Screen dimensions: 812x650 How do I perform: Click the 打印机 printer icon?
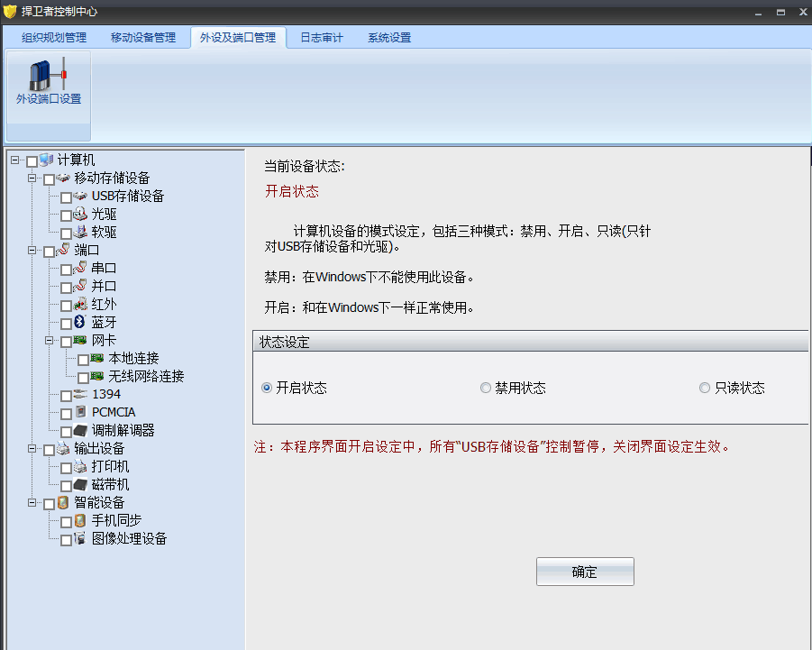pos(80,466)
